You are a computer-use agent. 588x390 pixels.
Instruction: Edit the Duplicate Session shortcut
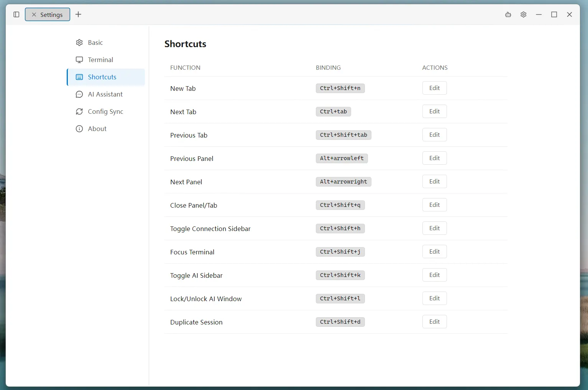click(x=435, y=322)
